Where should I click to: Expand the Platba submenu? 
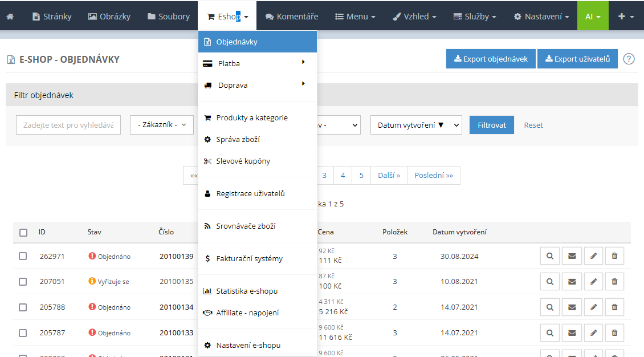click(257, 63)
